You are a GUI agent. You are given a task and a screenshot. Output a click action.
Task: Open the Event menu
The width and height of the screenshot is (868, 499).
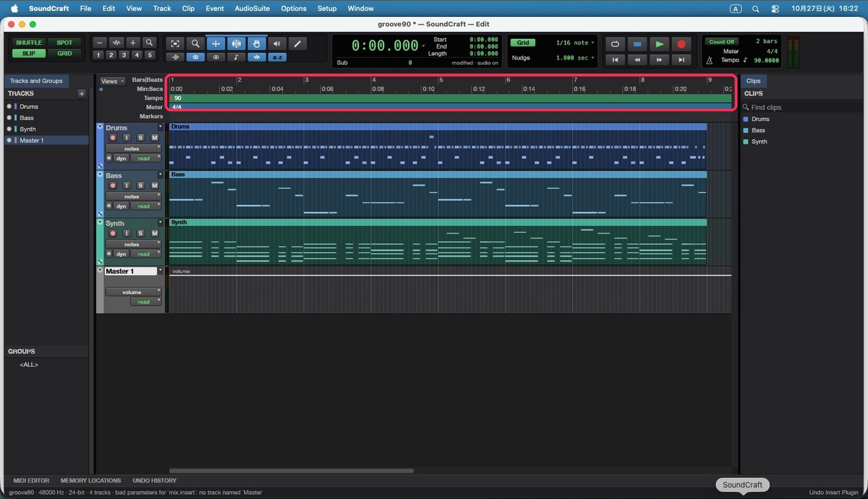coord(215,9)
